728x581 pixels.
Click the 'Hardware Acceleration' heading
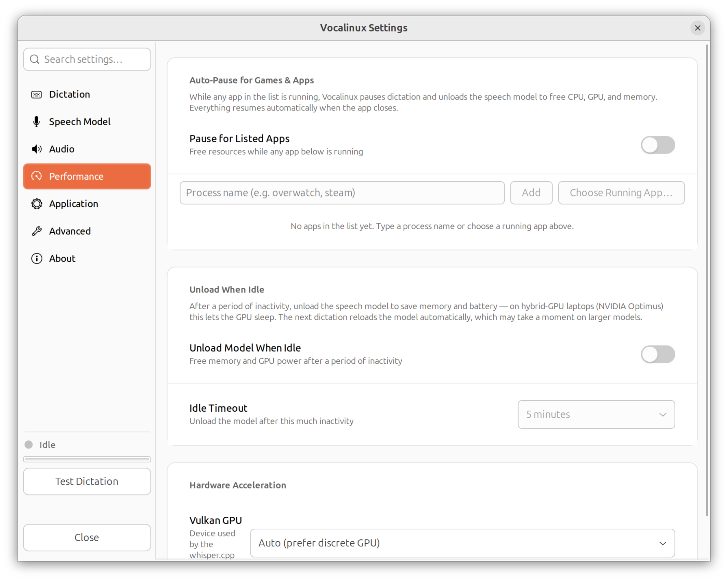(238, 486)
